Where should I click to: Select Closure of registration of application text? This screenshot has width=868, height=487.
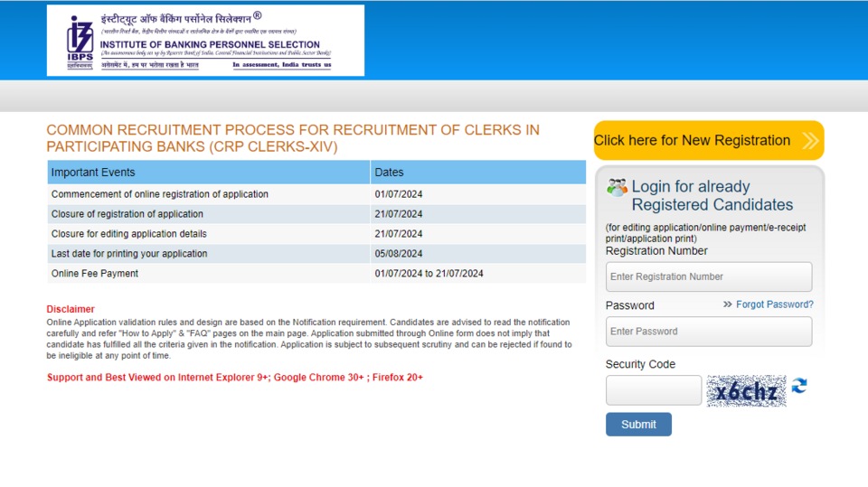(127, 214)
